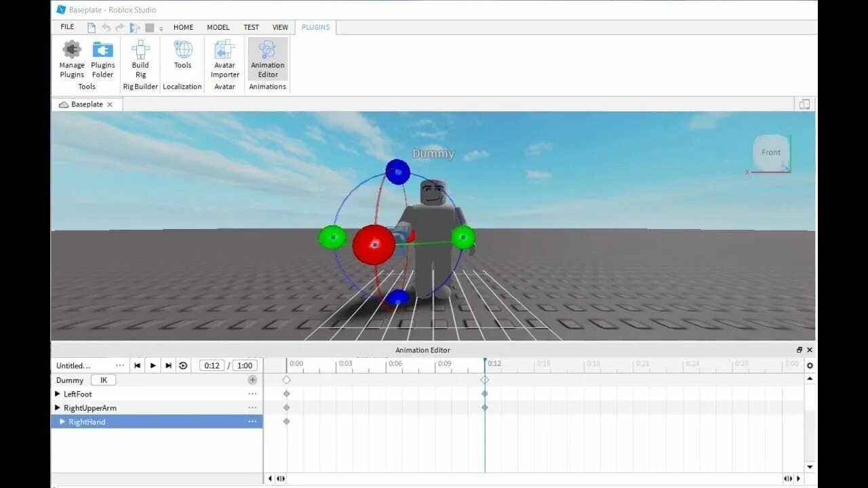Select the RightHand keyframe at 0:00
This screenshot has width=868, height=488.
[286, 422]
